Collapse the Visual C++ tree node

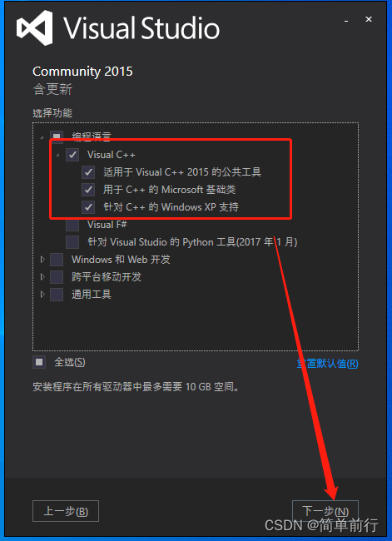58,155
